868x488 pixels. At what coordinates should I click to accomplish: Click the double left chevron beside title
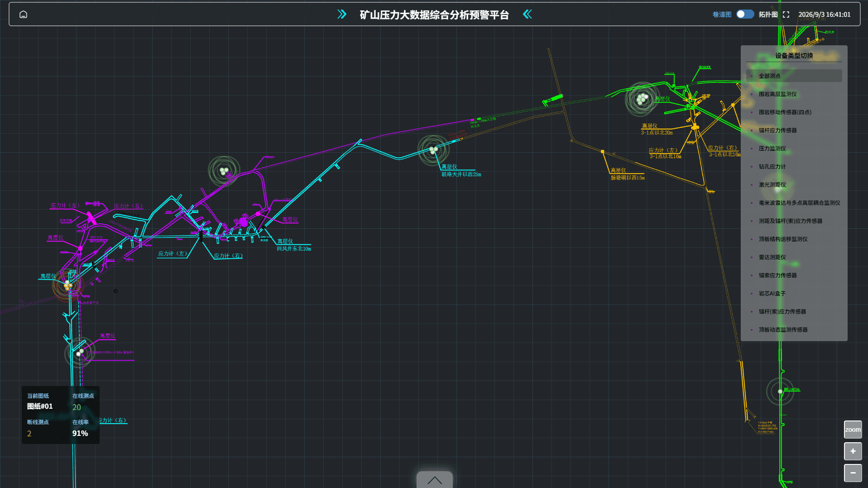tap(528, 14)
